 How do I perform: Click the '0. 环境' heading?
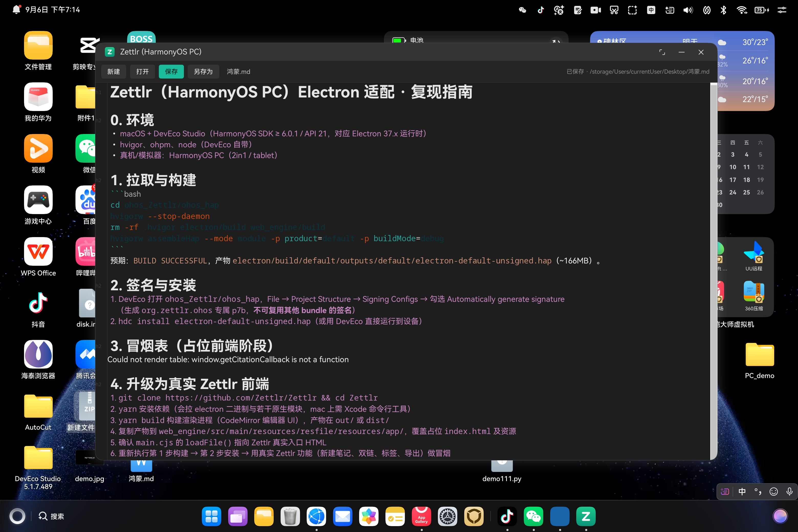click(x=132, y=120)
